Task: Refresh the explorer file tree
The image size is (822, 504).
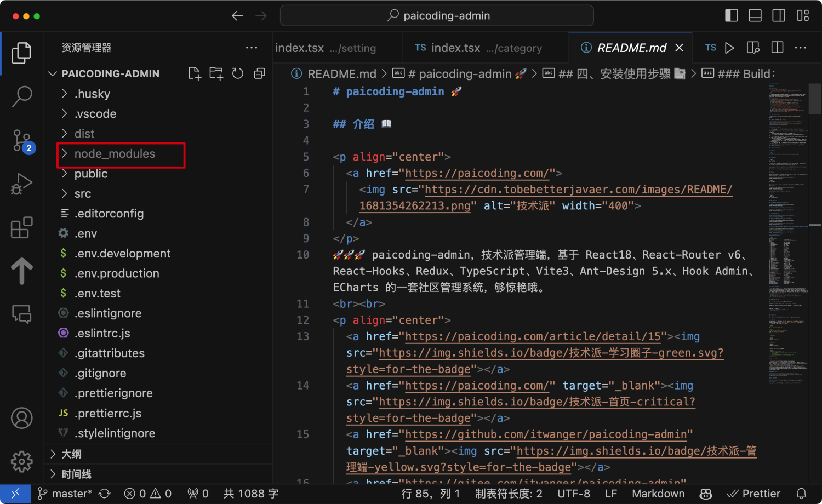Action: pos(237,73)
